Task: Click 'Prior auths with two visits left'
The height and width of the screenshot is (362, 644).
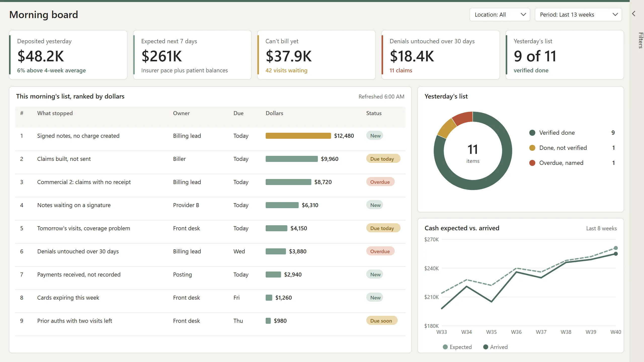Action: [74, 321]
